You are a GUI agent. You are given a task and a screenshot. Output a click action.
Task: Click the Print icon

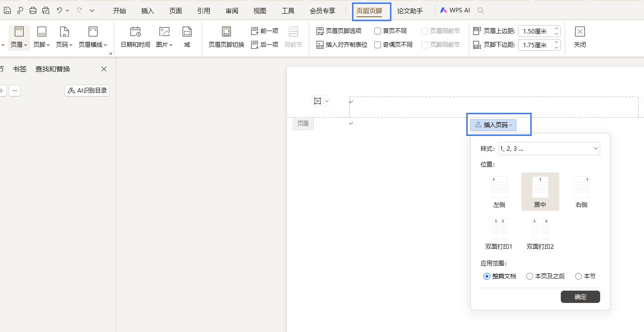33,10
